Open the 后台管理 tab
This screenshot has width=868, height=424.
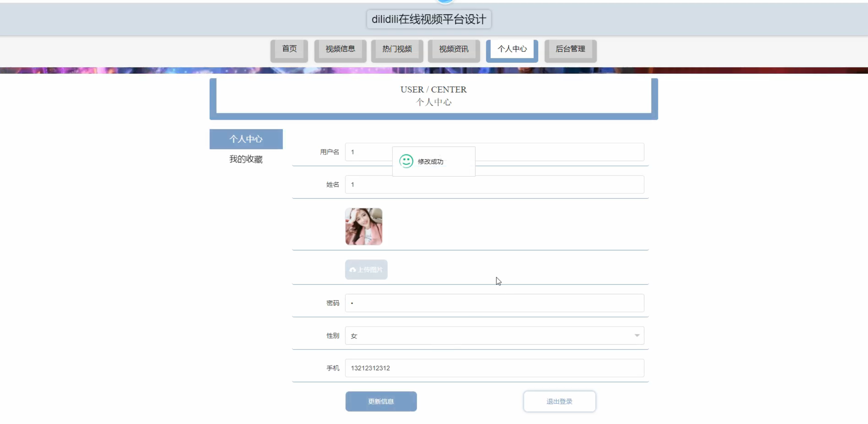click(x=570, y=49)
